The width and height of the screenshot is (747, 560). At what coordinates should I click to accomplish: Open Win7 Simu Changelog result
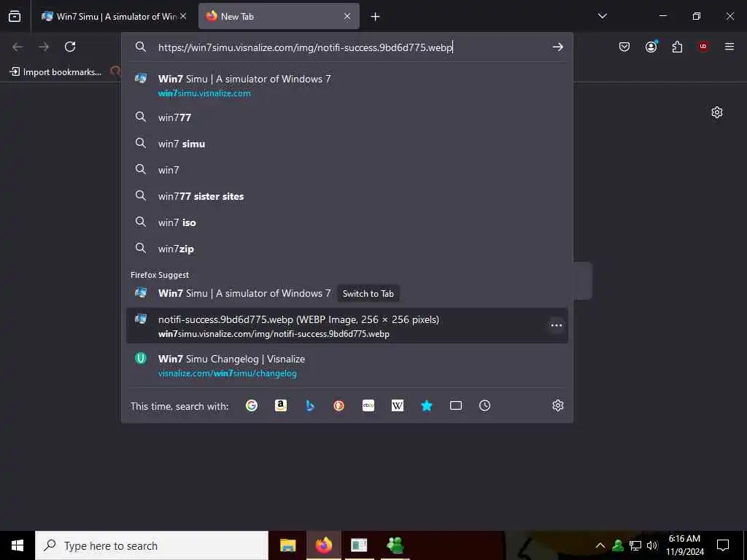point(347,365)
